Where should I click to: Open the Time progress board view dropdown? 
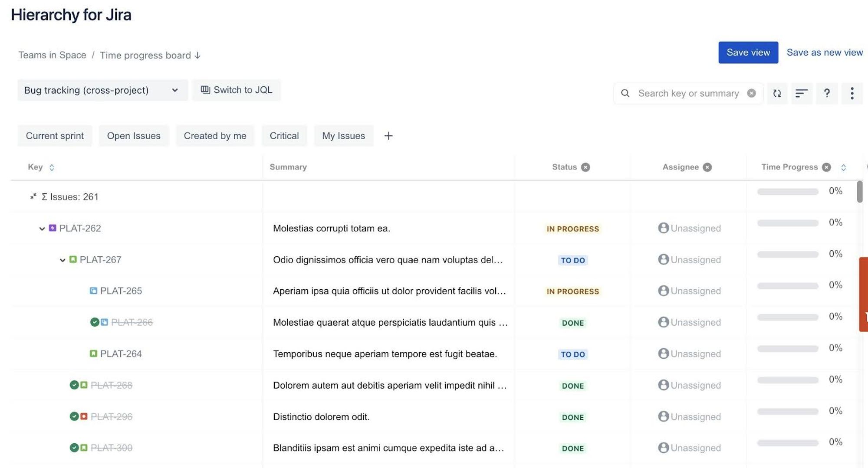(x=150, y=56)
